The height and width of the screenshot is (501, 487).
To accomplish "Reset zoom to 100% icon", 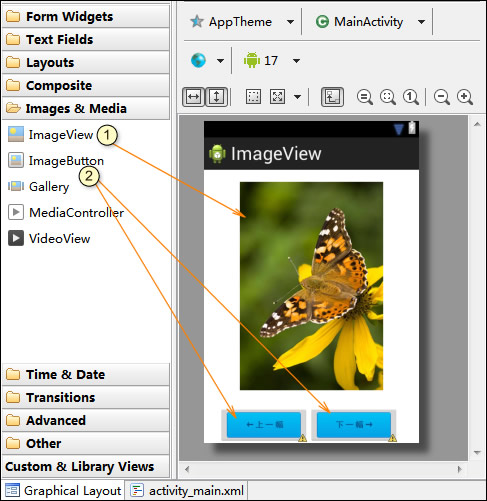I will point(410,97).
